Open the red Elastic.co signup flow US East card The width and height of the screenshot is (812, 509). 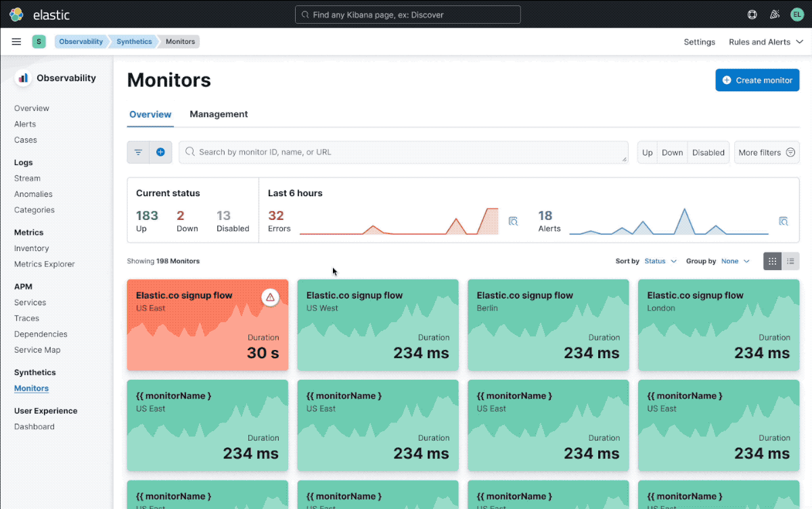208,325
